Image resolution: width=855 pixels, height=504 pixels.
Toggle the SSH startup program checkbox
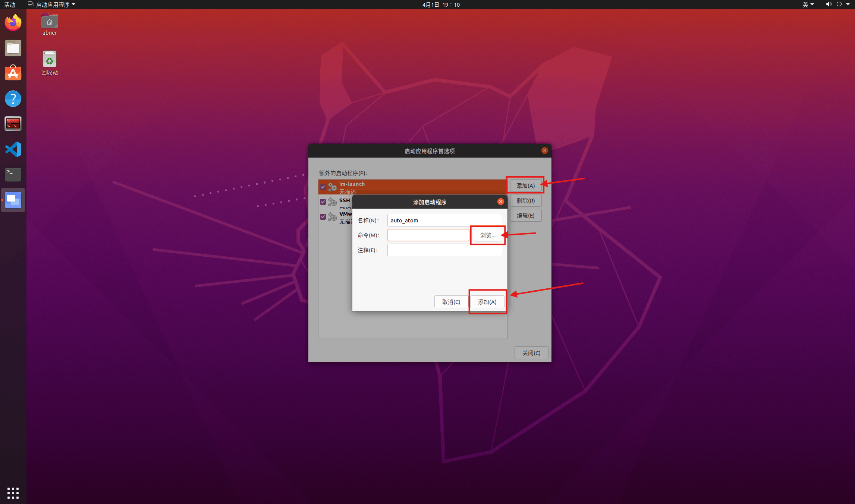click(x=323, y=202)
